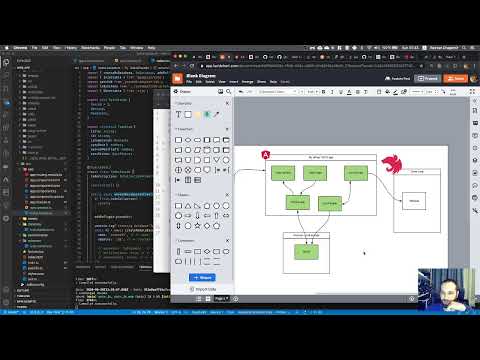This screenshot has width=480, height=360.
Task: Open the macOS Window menu
Action: click(x=136, y=48)
